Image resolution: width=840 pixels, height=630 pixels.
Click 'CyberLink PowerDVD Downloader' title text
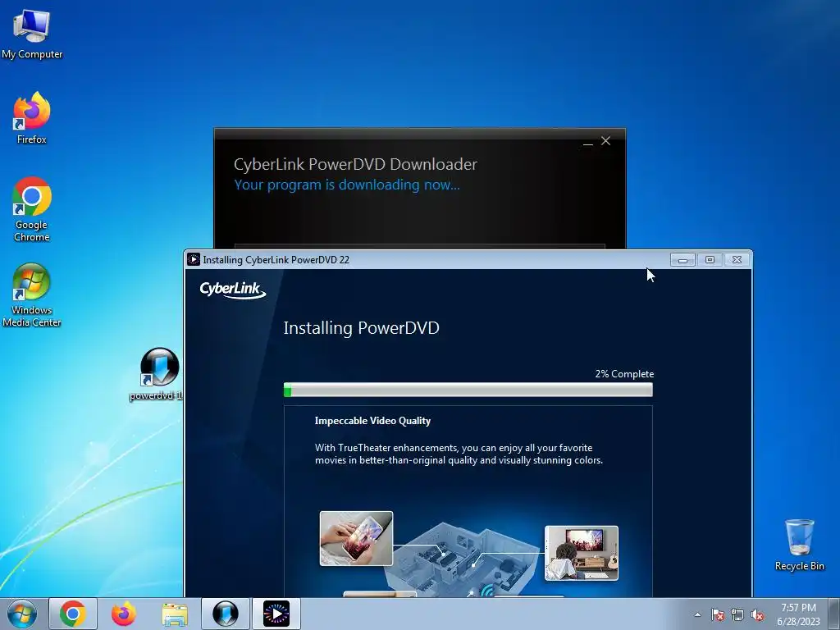pyautogui.click(x=355, y=164)
